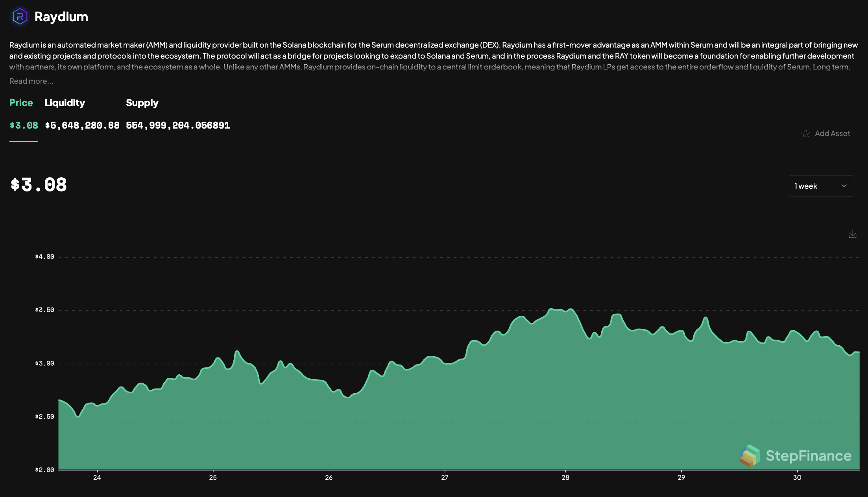Switch to the Liquidity tab

[x=65, y=103]
